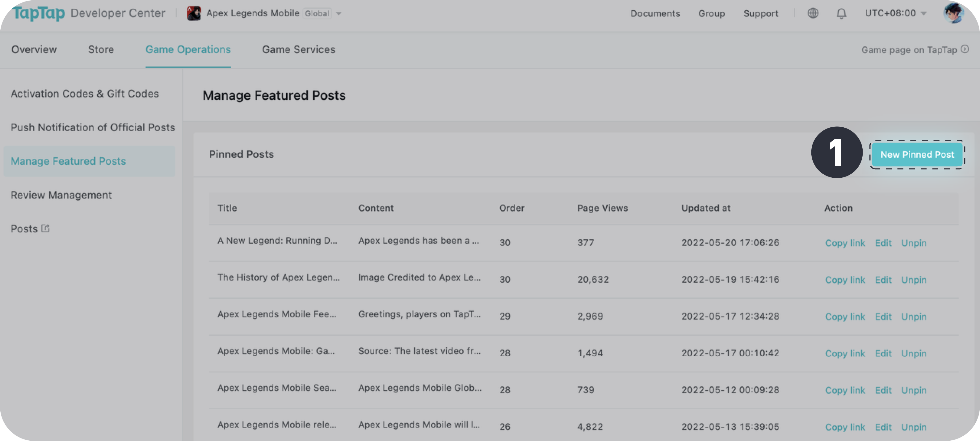Click the New Pinned Post button
Screen dimensions: 980x441
click(x=917, y=155)
